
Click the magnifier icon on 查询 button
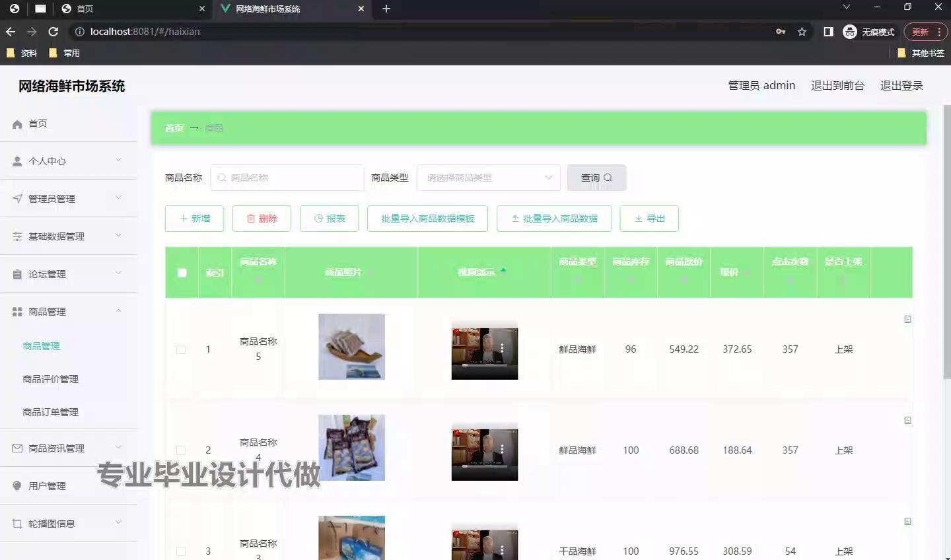coord(608,178)
